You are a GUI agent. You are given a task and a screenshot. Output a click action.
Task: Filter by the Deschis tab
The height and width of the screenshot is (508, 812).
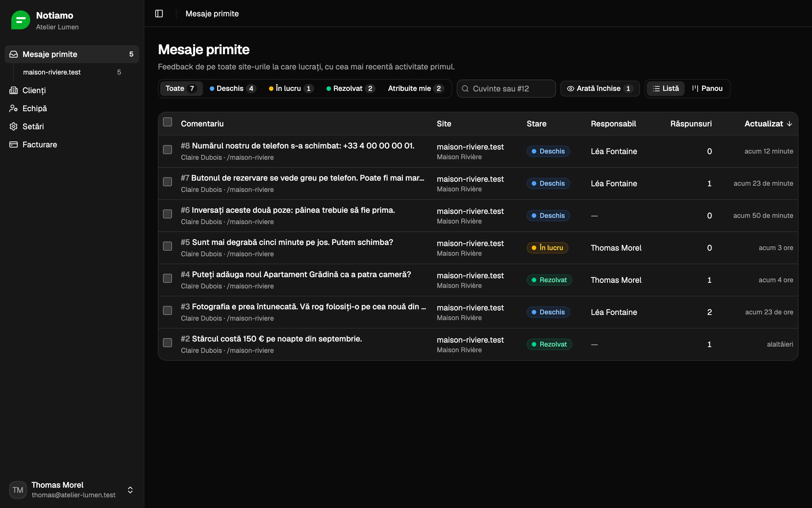(x=233, y=89)
